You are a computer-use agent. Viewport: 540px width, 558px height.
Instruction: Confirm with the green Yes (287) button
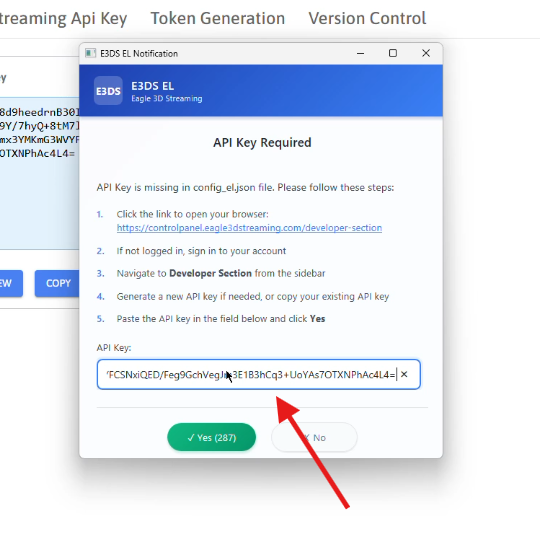pyautogui.click(x=211, y=437)
